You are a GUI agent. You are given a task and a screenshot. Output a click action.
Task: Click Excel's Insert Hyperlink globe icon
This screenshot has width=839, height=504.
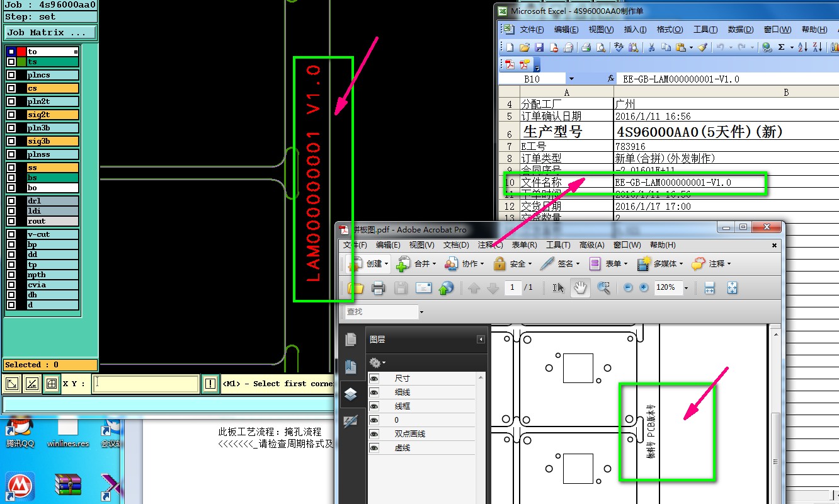(x=767, y=47)
